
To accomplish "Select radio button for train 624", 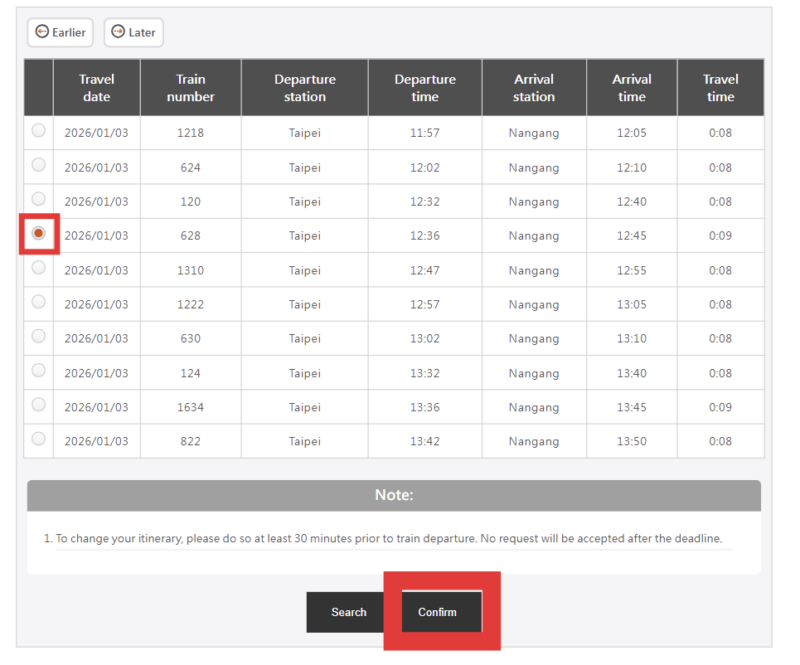I will point(38,165).
